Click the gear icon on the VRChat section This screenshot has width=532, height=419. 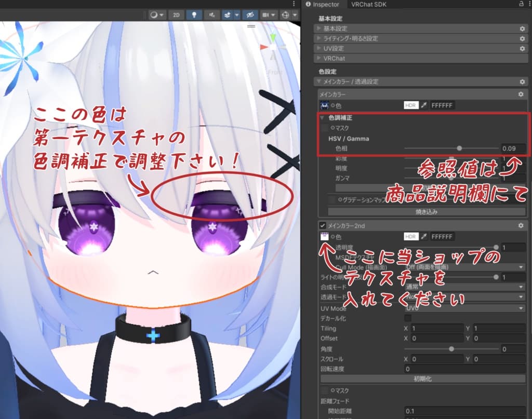coord(522,58)
